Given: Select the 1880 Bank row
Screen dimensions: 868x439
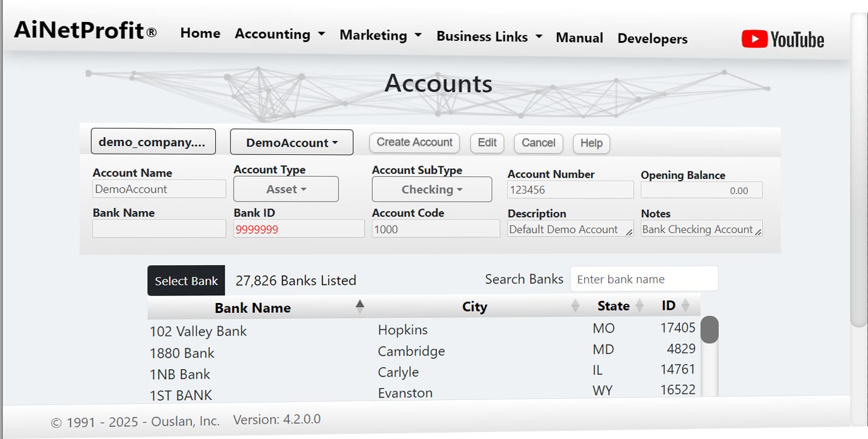Looking at the screenshot, I should (x=423, y=351).
